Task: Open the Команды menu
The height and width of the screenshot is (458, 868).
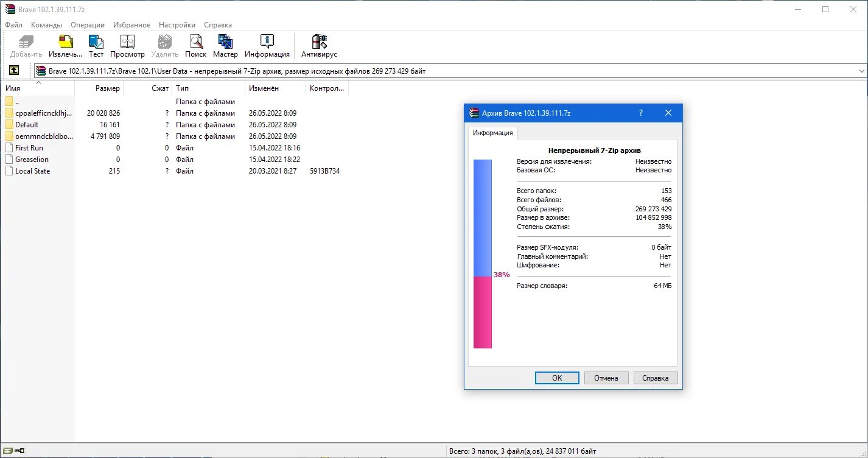Action: (47, 25)
